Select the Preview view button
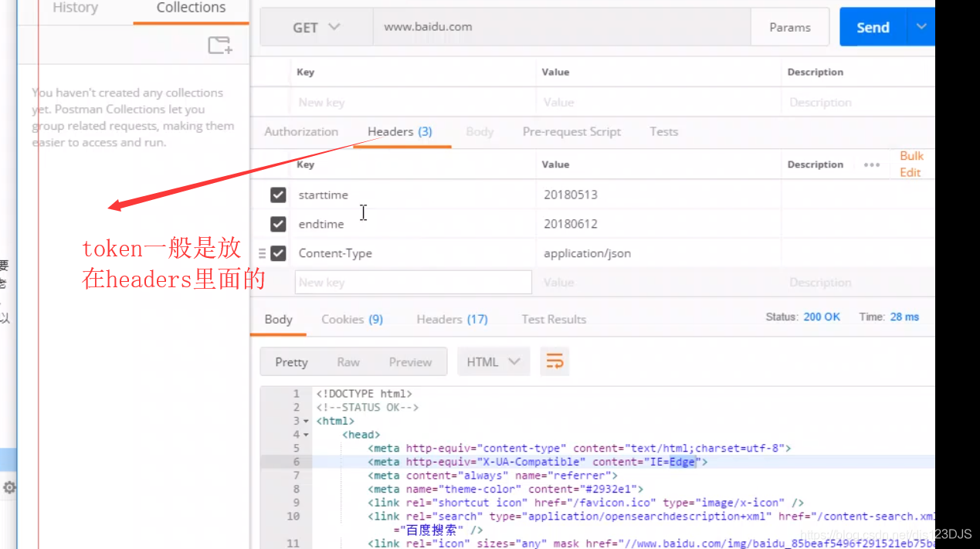 (x=410, y=361)
